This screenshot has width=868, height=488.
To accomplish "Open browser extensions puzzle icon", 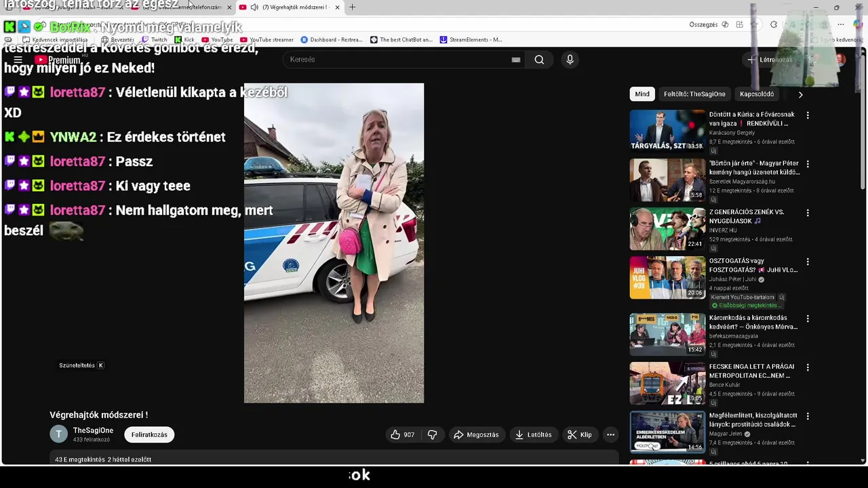I will click(x=774, y=24).
